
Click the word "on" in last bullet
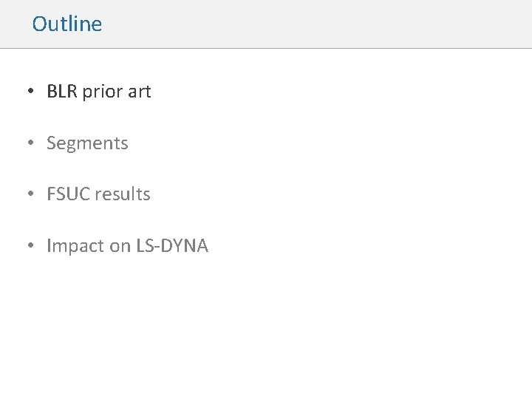[120, 246]
